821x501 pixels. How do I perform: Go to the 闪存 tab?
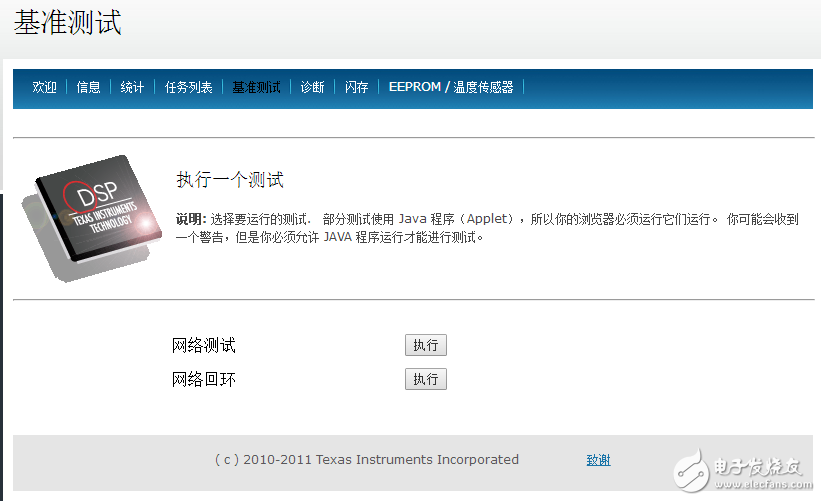[x=357, y=87]
